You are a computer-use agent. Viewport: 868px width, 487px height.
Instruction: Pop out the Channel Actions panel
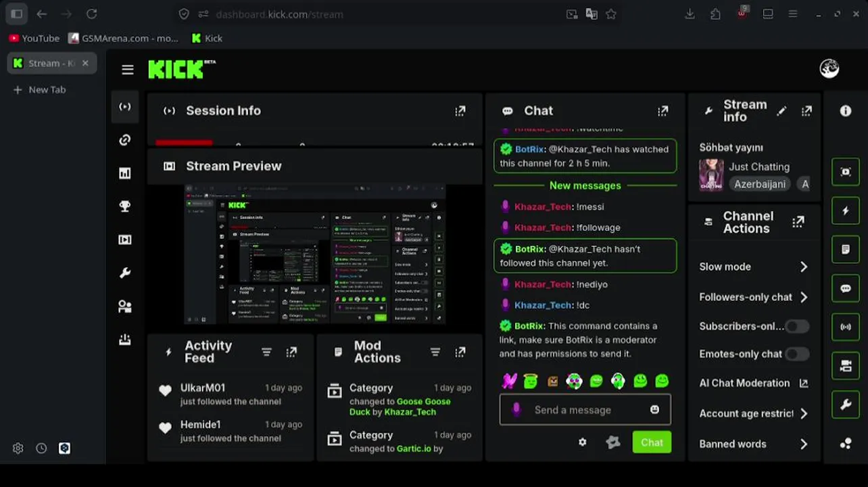798,222
